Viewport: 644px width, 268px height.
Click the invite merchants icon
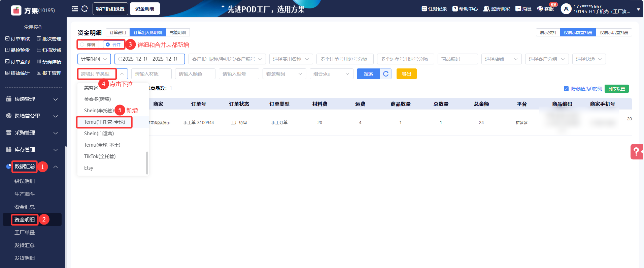pyautogui.click(x=486, y=9)
